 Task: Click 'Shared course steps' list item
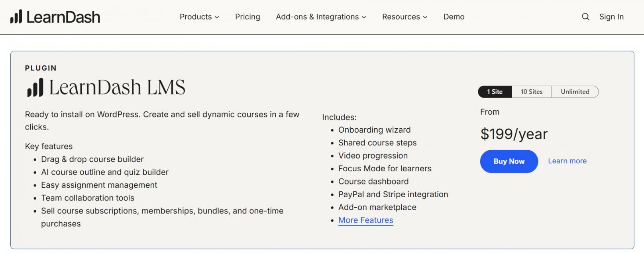point(377,143)
